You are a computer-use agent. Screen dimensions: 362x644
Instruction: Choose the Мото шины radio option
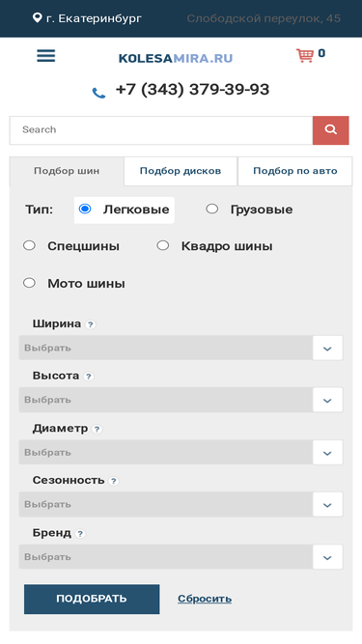coord(29,283)
